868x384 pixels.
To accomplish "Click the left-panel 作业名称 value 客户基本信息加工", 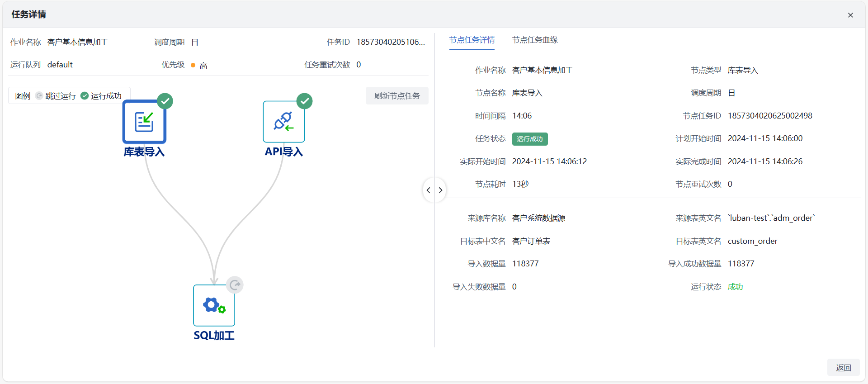I will coord(78,42).
